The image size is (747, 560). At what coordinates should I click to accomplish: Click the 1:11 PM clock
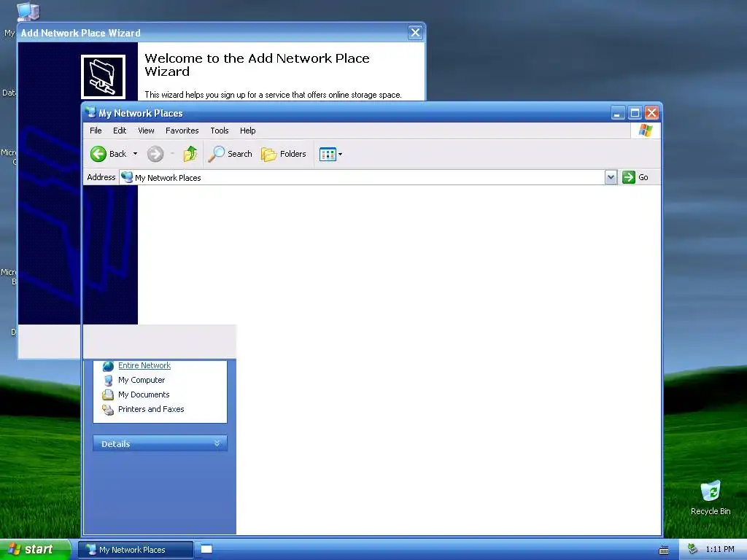point(720,549)
